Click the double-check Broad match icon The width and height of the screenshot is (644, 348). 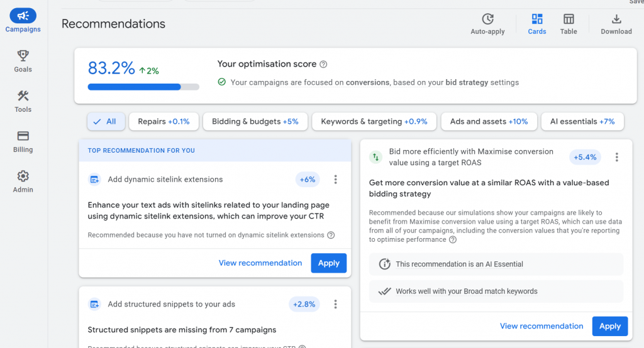[384, 291]
